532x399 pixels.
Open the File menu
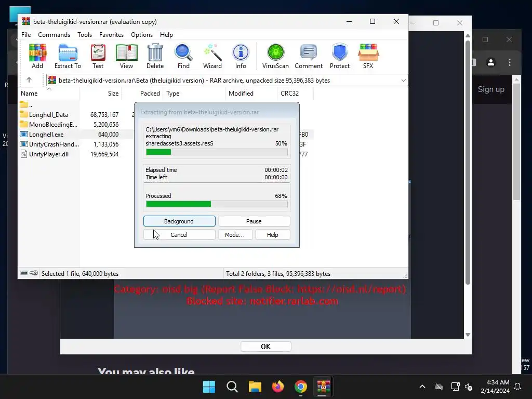point(26,35)
